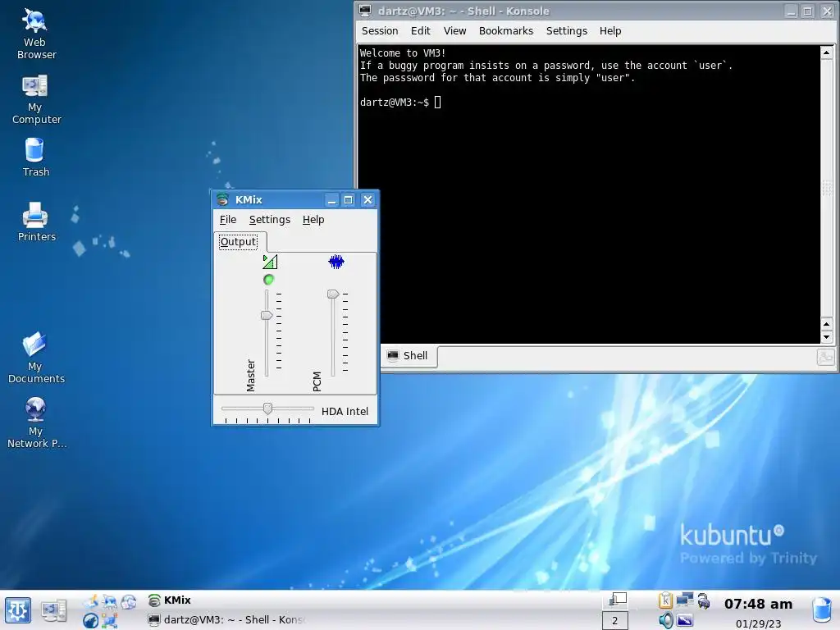Switch to virtual desktop 2
This screenshot has height=630, width=840.
tap(615, 620)
